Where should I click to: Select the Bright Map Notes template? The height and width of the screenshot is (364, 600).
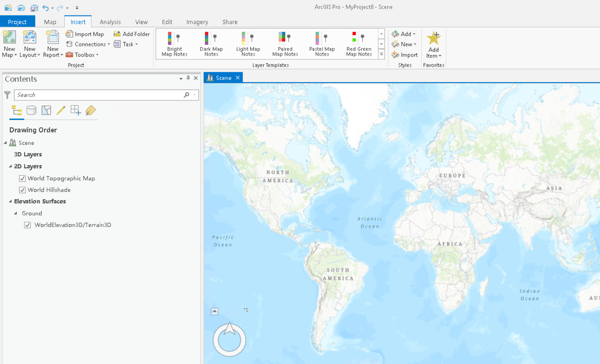click(x=175, y=44)
